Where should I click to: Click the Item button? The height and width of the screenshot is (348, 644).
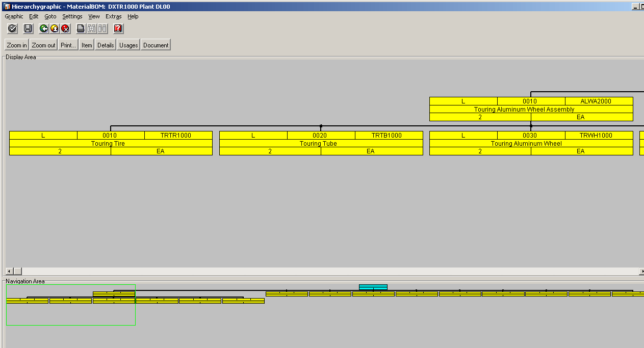[x=87, y=45]
